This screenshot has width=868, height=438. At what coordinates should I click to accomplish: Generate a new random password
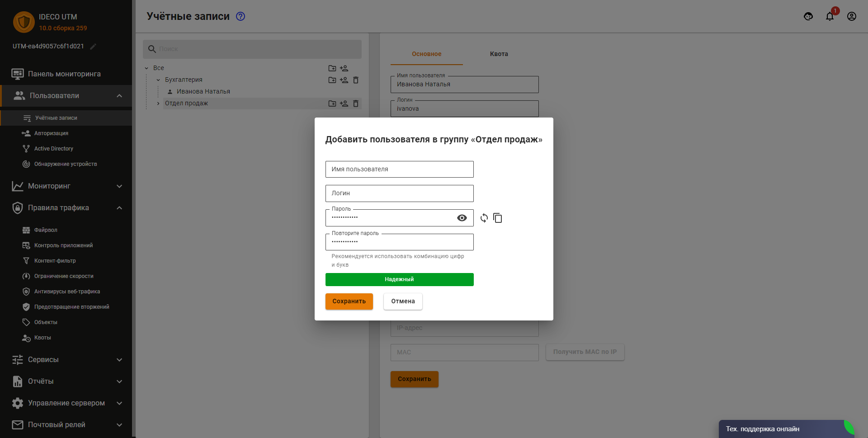[484, 218]
